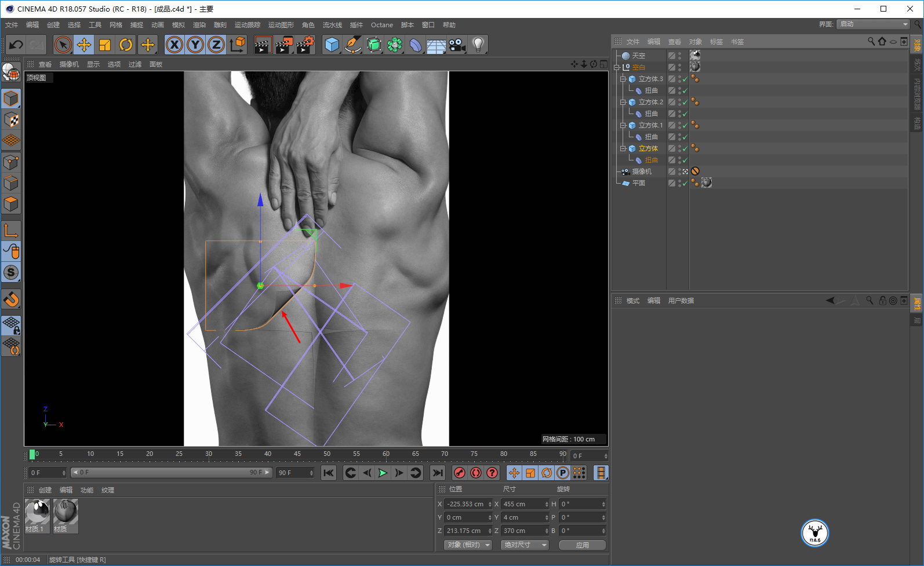
Task: Add a Floor environment object
Action: [436, 45]
